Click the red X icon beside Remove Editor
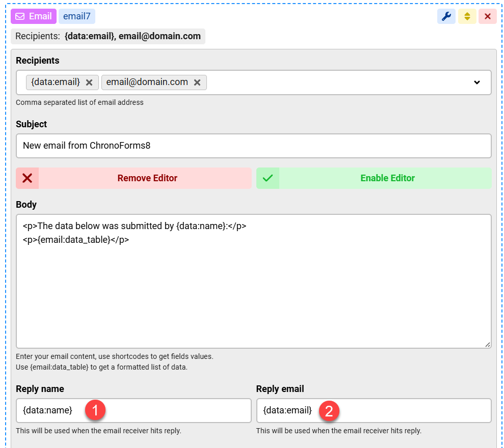This screenshot has width=504, height=448. pos(28,178)
